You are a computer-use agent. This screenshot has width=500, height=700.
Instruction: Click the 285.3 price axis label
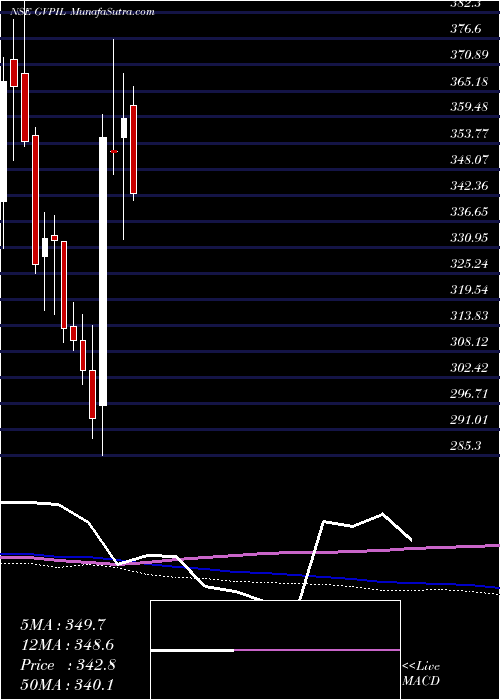click(466, 446)
